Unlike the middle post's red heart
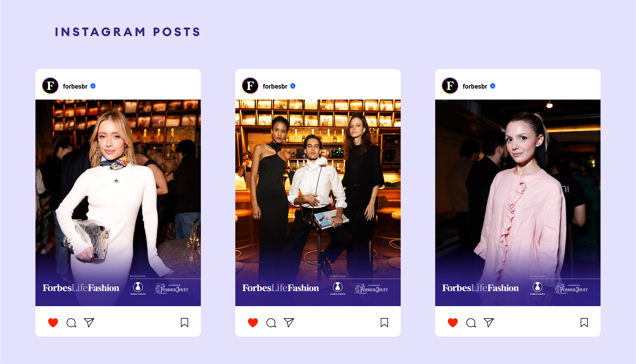 pos(253,322)
